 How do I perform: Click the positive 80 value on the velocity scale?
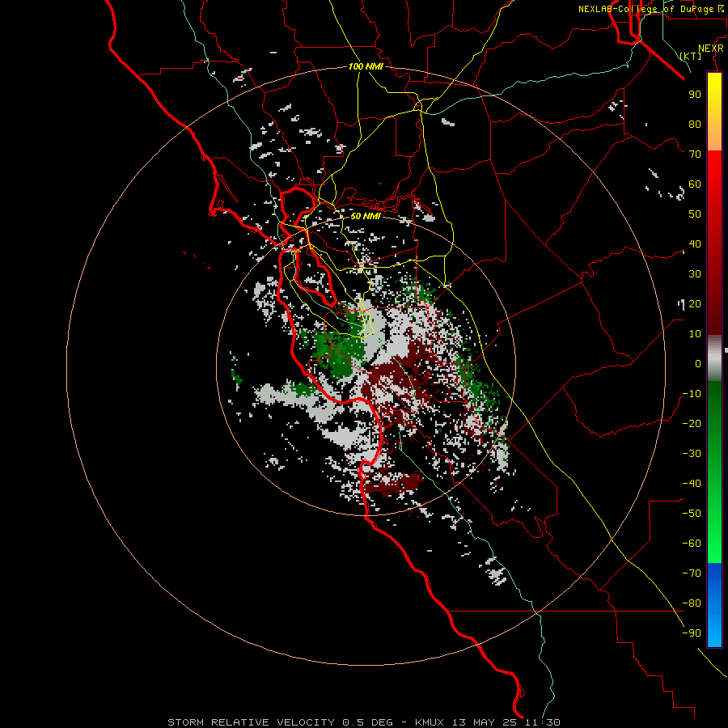click(x=695, y=124)
